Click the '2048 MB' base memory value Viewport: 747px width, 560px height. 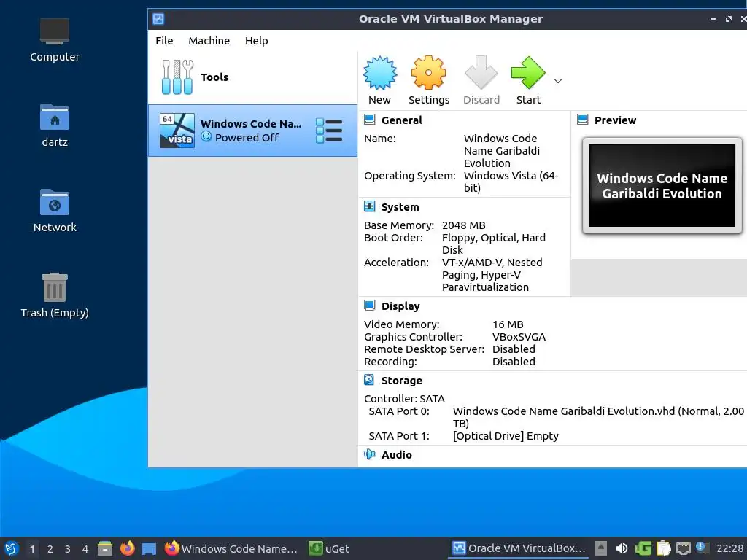click(463, 225)
